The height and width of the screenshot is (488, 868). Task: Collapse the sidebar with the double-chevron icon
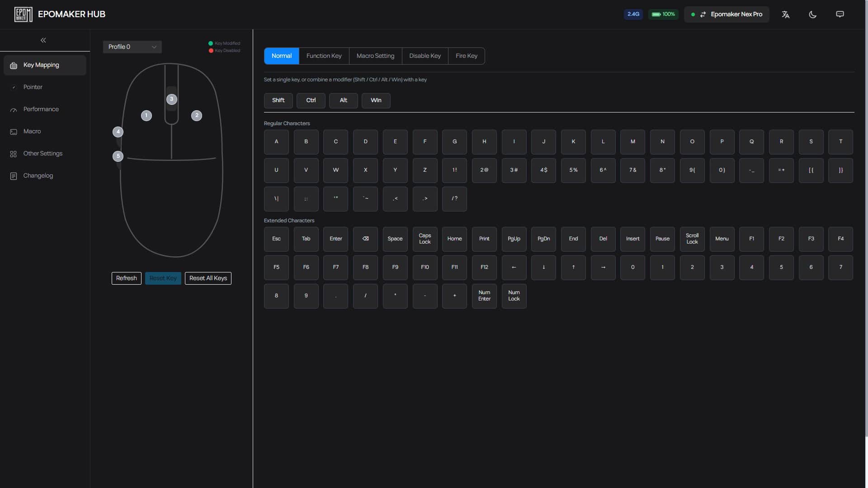(x=43, y=40)
